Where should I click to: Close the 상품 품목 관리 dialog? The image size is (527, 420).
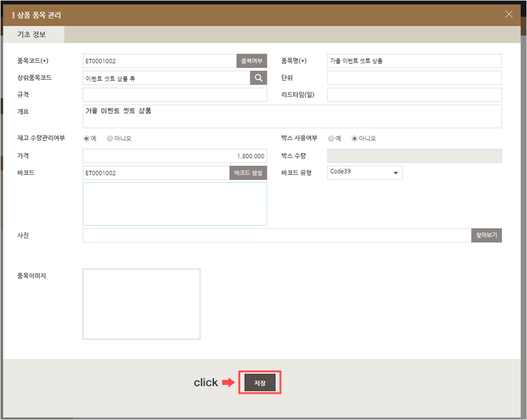(509, 14)
